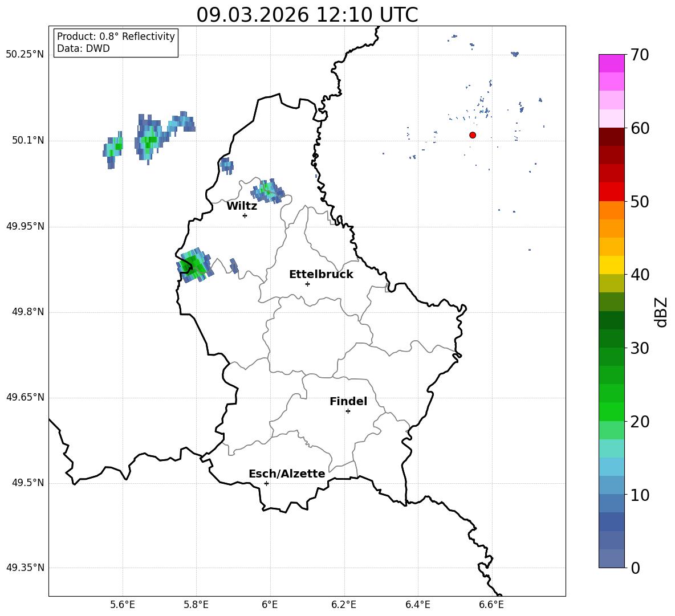Click the latitude label 50.25°N
675x616 pixels.
tap(25, 55)
